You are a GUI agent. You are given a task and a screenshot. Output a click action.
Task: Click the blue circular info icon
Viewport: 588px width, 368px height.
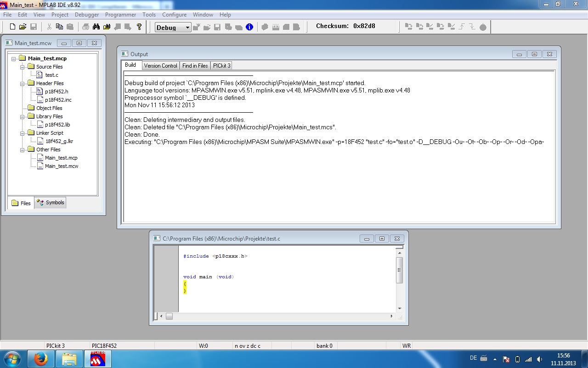(x=249, y=27)
